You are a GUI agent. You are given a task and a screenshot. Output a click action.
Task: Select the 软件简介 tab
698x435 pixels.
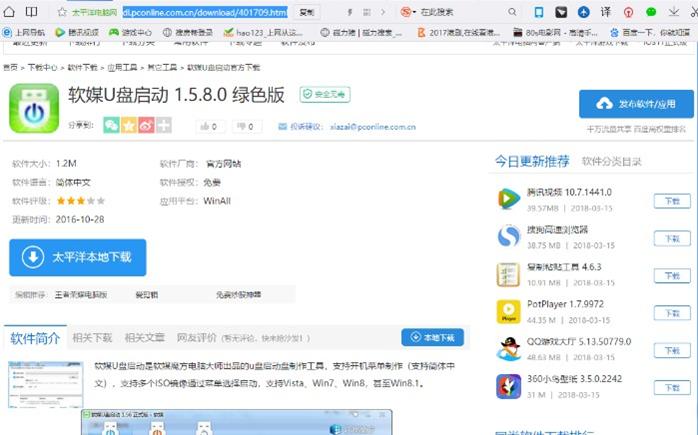35,338
